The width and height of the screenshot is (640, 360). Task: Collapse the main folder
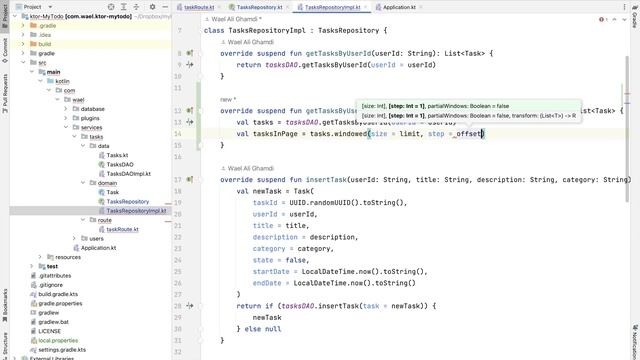[x=32, y=72]
